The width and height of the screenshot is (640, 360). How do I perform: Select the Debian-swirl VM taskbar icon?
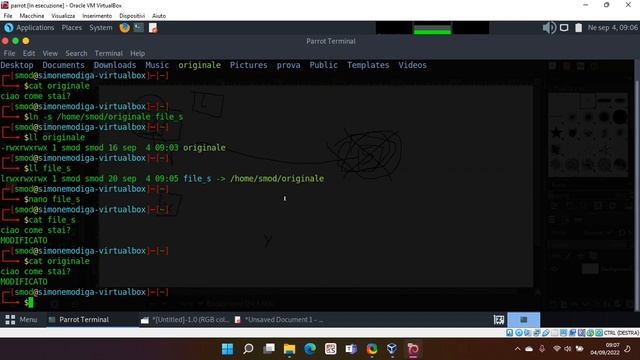pos(413,349)
